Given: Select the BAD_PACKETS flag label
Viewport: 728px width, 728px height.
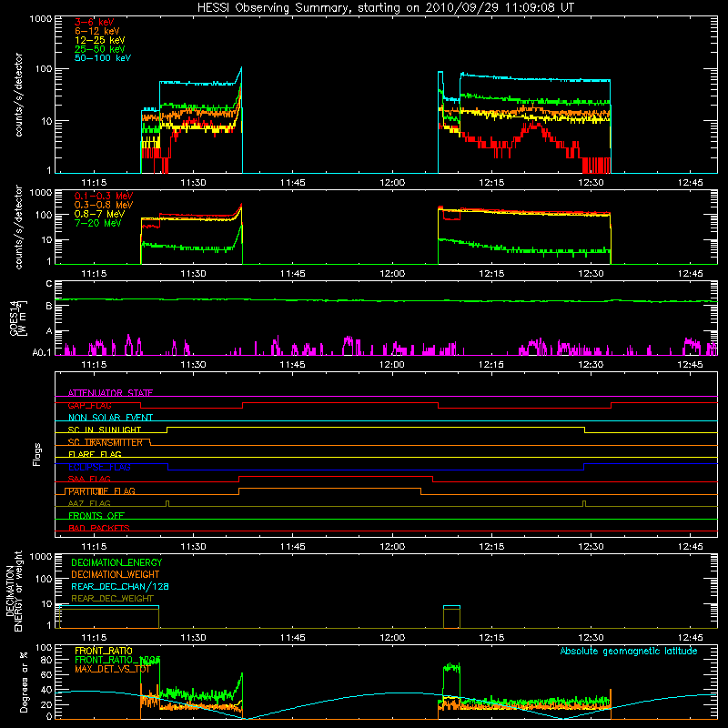Looking at the screenshot, I should click(99, 528).
